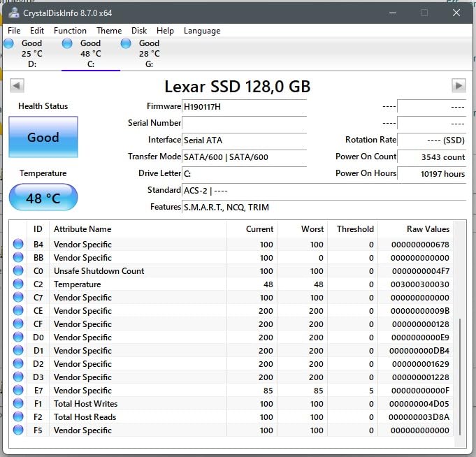The height and width of the screenshot is (457, 476).
Task: Click the Power On Count value
Action: click(431, 157)
